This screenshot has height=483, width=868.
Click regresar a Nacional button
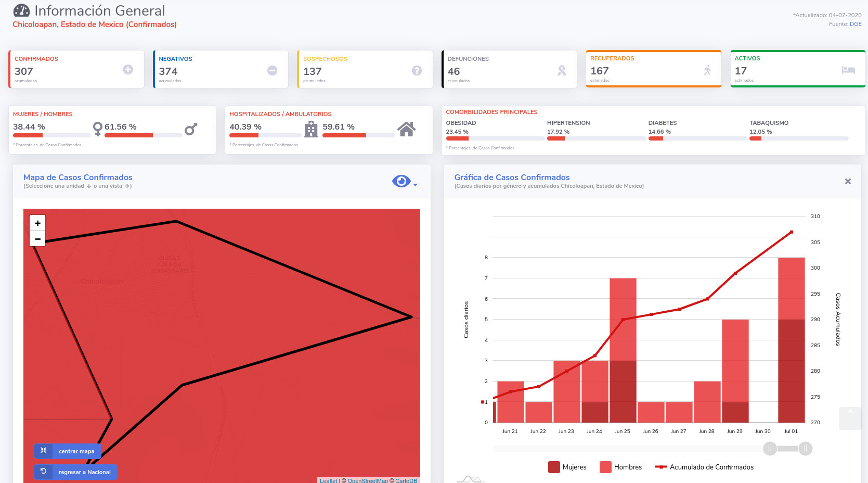coord(76,472)
